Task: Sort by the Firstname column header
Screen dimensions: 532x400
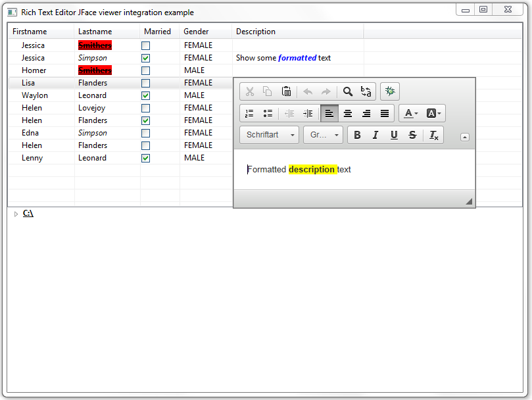Action: 41,32
